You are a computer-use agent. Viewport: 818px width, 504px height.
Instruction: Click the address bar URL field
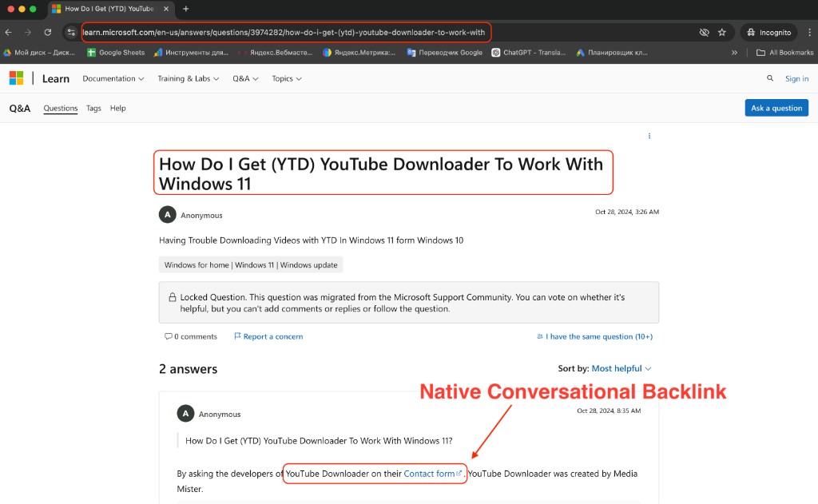click(284, 32)
